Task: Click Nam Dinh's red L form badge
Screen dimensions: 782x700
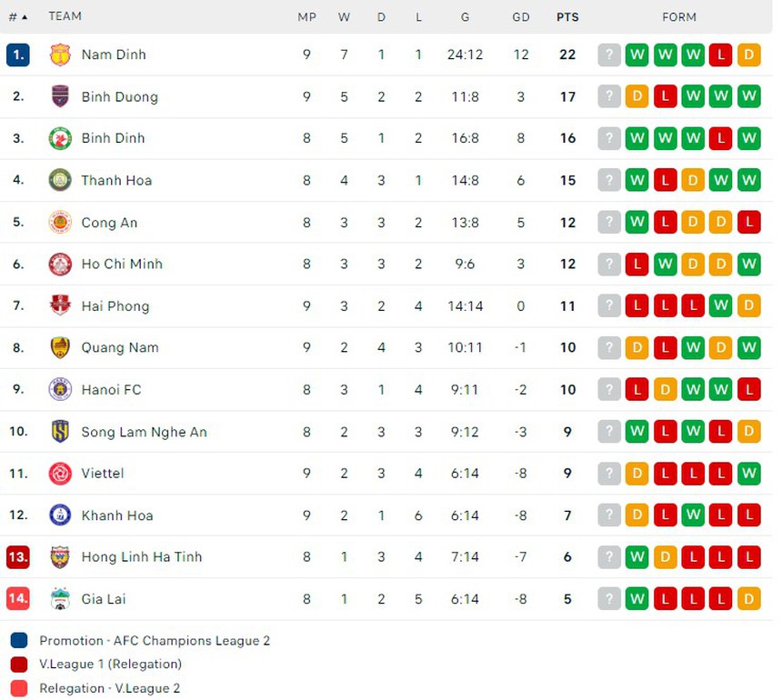Action: point(721,55)
